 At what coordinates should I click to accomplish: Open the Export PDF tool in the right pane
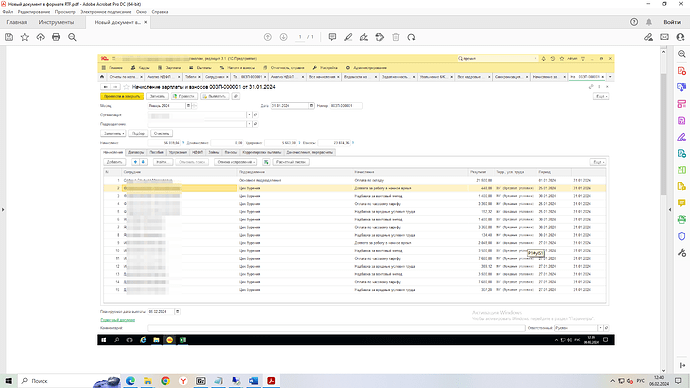(x=682, y=87)
